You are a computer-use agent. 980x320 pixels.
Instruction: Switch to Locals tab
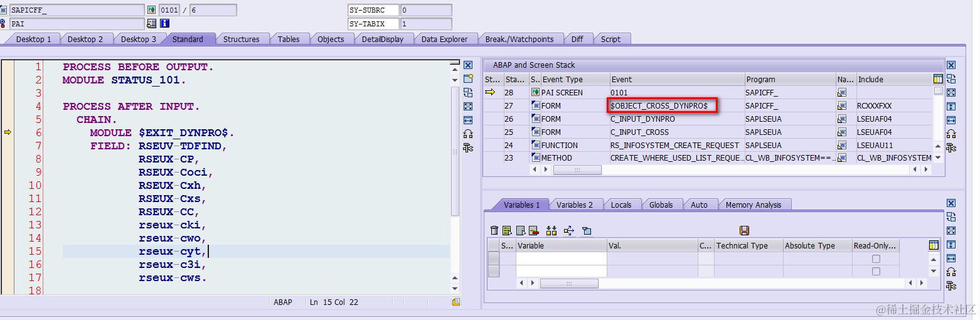621,205
